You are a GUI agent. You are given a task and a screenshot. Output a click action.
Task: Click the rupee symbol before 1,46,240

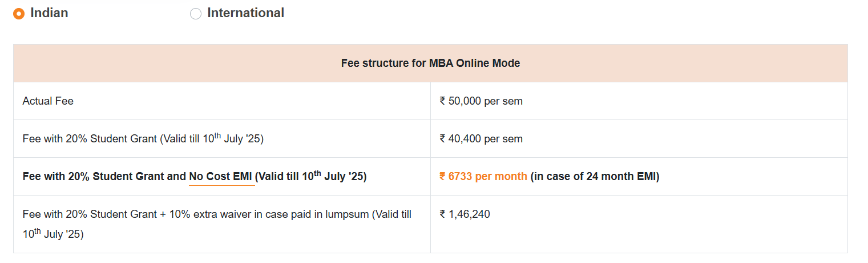442,214
